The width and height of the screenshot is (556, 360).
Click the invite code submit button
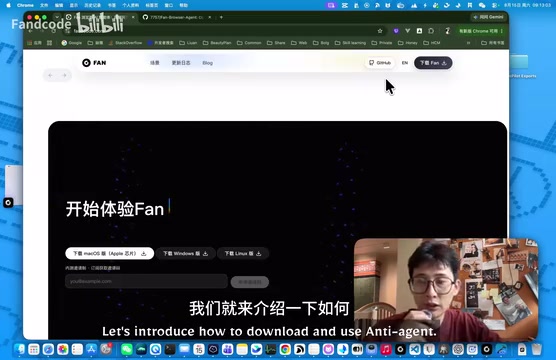(x=250, y=282)
